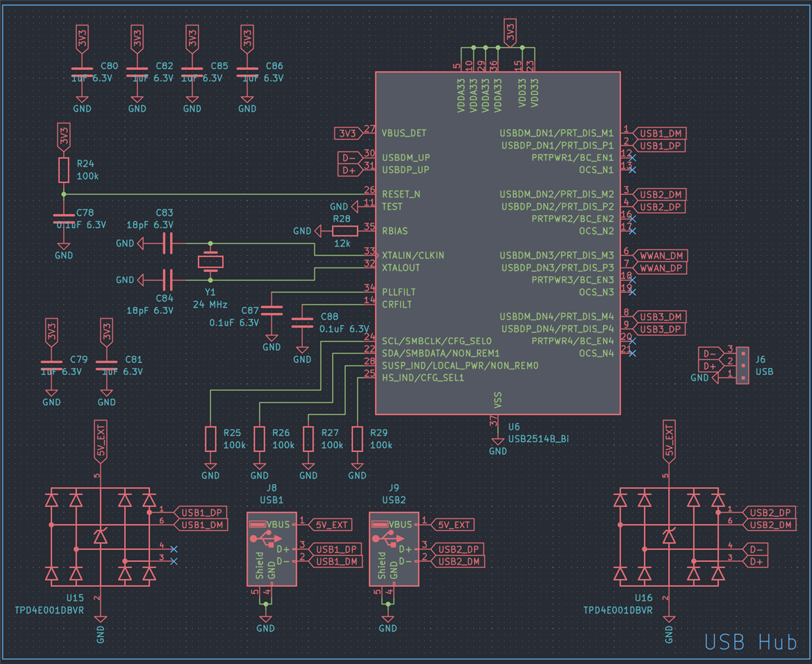The image size is (812, 664).
Task: Click the R28 12k resistor
Action: (345, 231)
